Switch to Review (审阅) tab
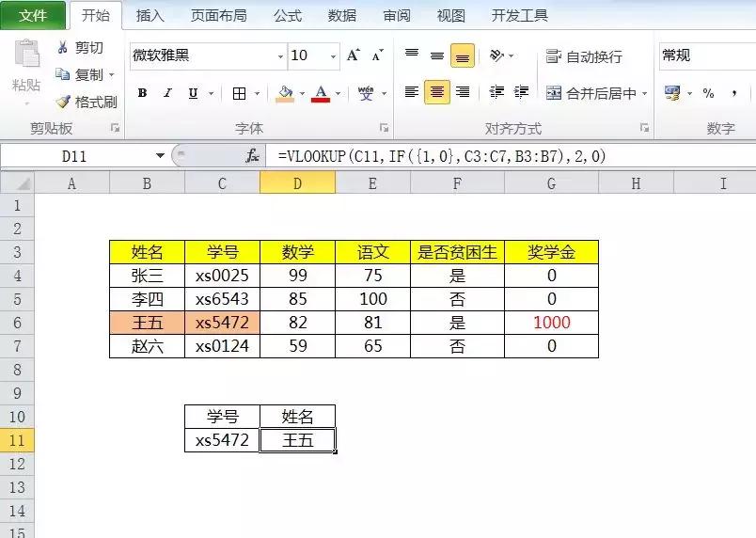Screen dimensions: 756x538 click(x=396, y=15)
